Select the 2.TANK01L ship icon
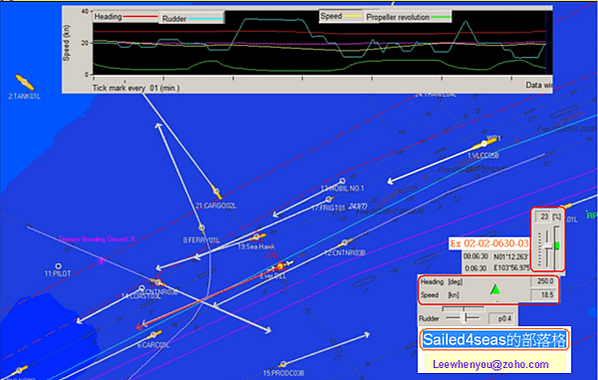Screen dimensions: 598x380 [24, 82]
